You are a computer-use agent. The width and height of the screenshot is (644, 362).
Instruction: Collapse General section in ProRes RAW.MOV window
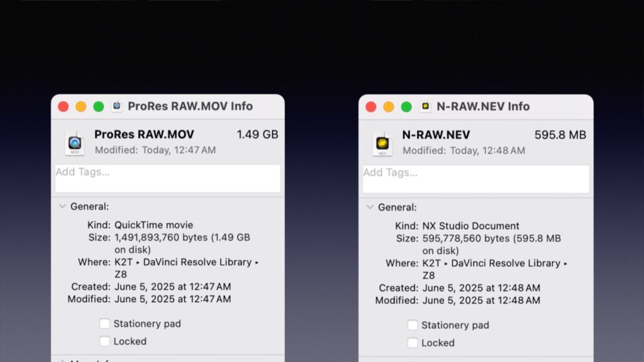point(62,206)
